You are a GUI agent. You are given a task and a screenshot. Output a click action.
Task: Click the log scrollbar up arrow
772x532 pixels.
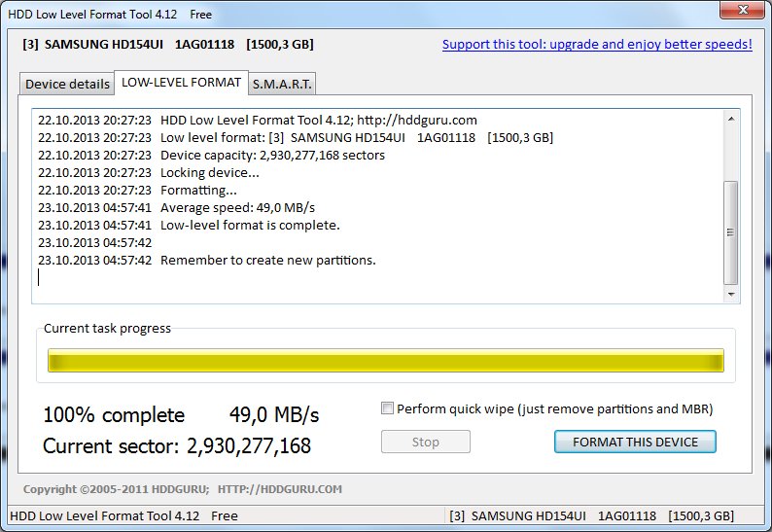tap(731, 119)
